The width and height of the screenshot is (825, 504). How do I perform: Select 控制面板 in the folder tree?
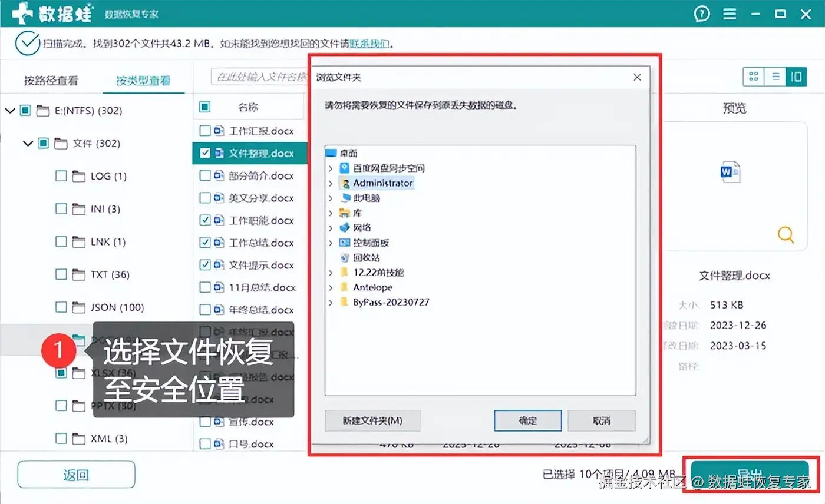pos(371,243)
